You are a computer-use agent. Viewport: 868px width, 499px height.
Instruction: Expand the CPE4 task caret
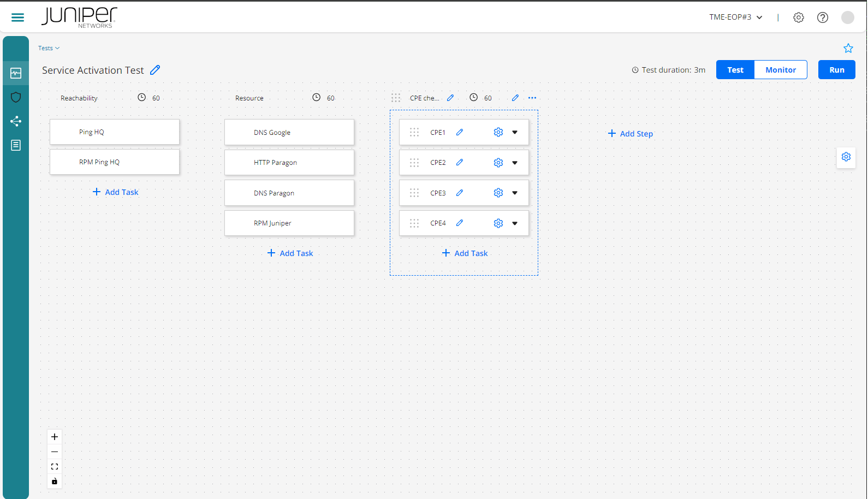[x=515, y=223]
